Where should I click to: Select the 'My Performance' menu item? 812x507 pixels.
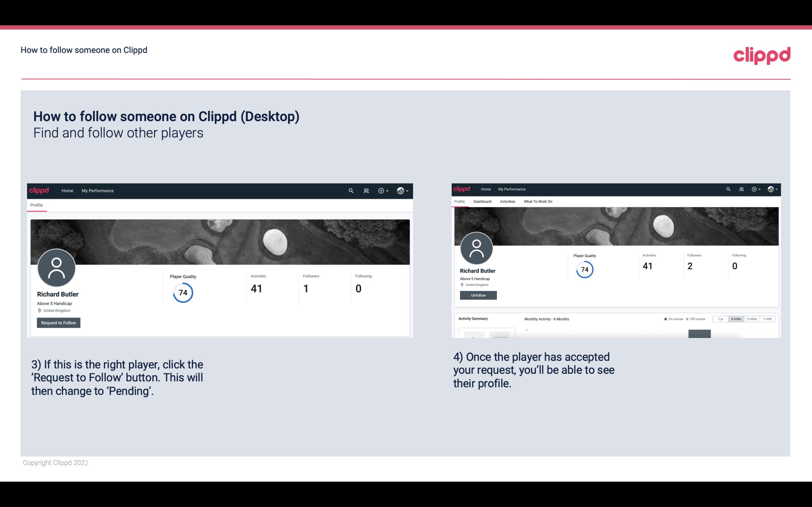pos(97,190)
